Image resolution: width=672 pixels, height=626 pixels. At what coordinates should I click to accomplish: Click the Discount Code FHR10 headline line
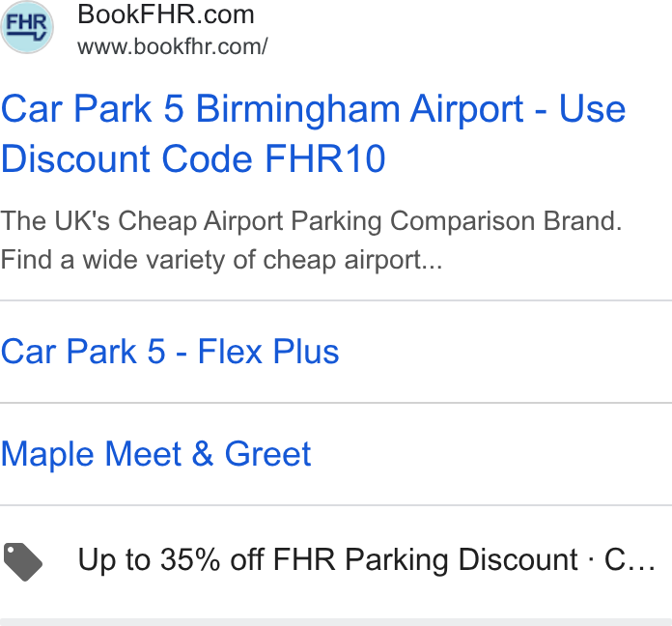pyautogui.click(x=193, y=158)
